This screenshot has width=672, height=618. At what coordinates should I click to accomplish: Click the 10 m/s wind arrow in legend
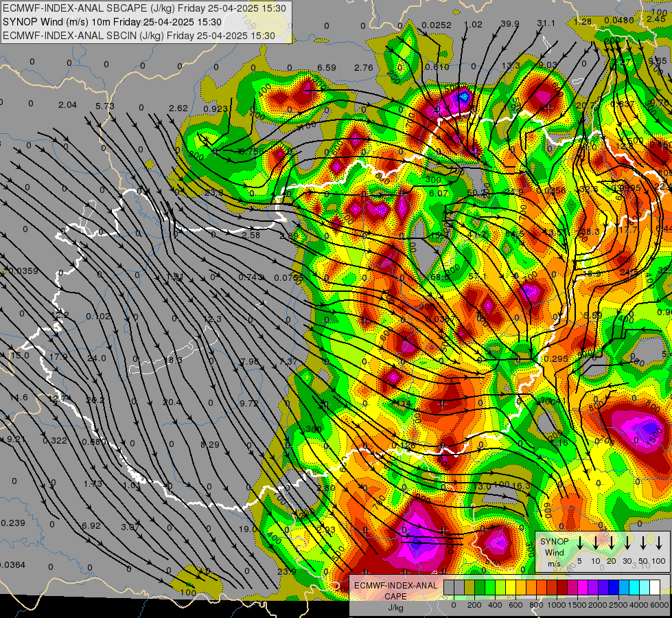tap(595, 543)
